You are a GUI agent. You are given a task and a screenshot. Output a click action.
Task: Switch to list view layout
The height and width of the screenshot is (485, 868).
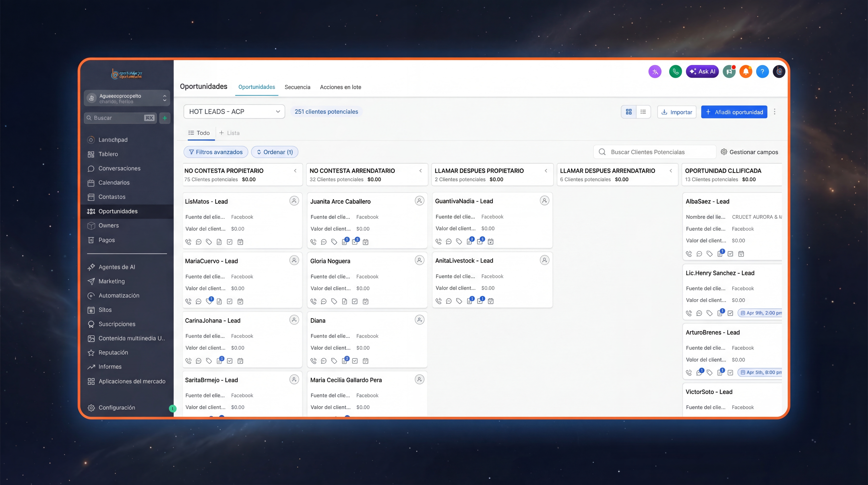(x=643, y=112)
